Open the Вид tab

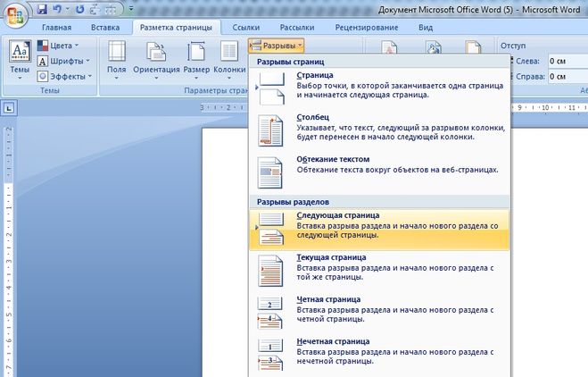(426, 28)
